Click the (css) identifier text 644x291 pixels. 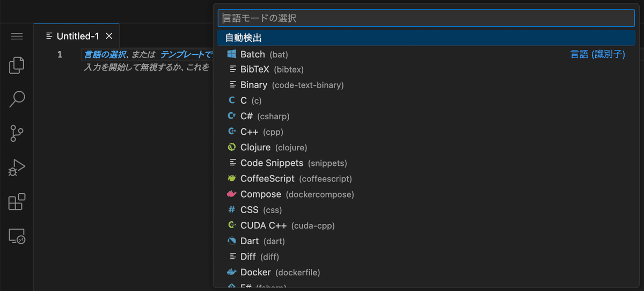tap(272, 210)
